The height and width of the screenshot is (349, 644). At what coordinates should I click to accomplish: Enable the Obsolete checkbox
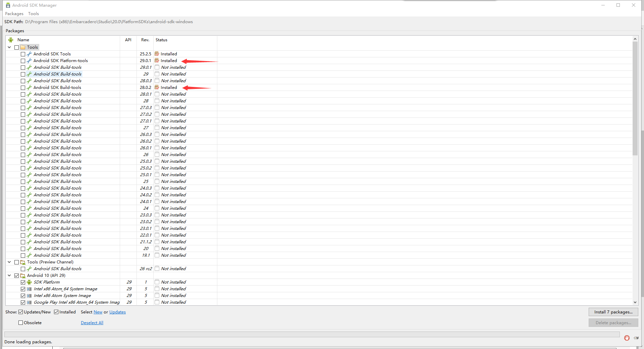click(x=20, y=323)
